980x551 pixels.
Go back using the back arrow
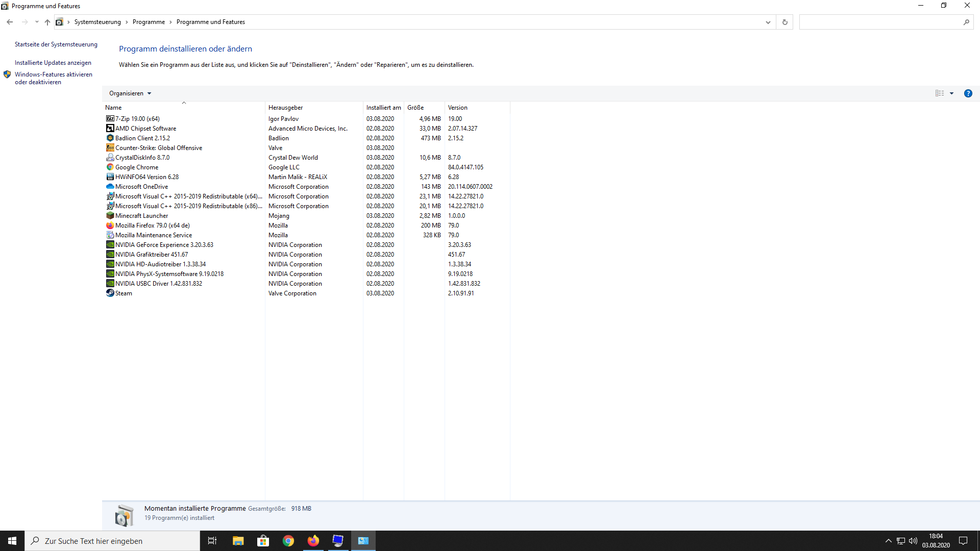pyautogui.click(x=10, y=22)
